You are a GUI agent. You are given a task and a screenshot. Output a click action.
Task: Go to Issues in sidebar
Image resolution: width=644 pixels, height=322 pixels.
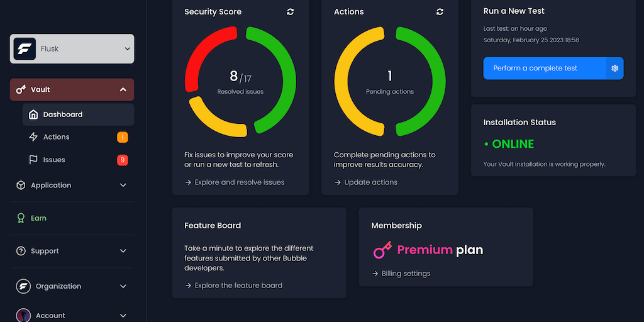[54, 160]
